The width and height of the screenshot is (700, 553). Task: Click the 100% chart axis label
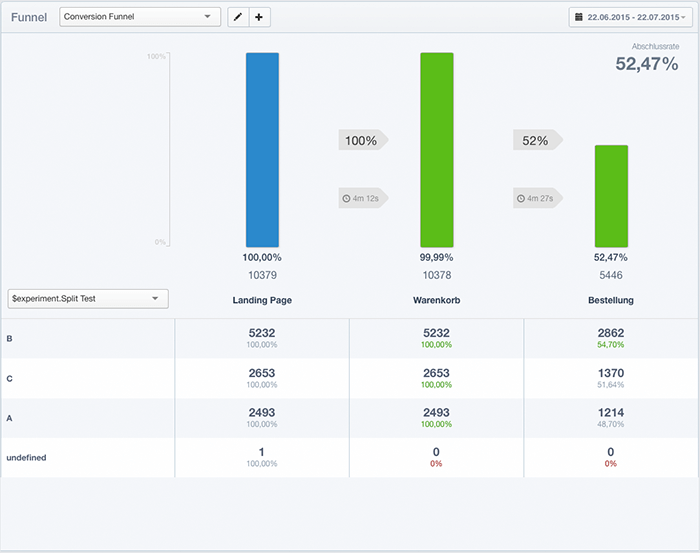pyautogui.click(x=156, y=56)
